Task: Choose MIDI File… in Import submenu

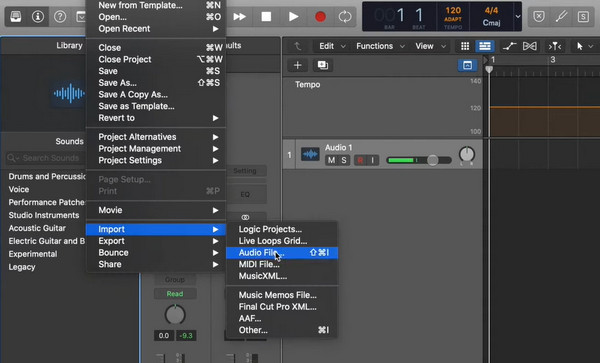Action: (x=282, y=264)
